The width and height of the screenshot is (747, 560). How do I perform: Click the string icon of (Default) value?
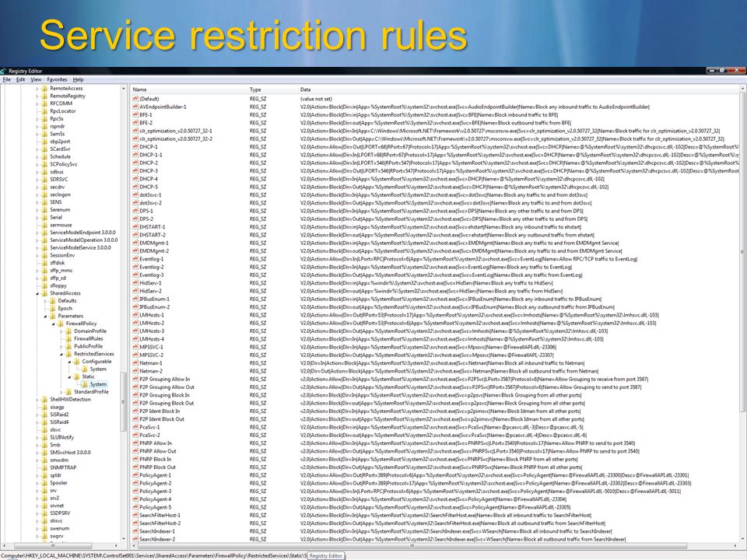(x=135, y=99)
